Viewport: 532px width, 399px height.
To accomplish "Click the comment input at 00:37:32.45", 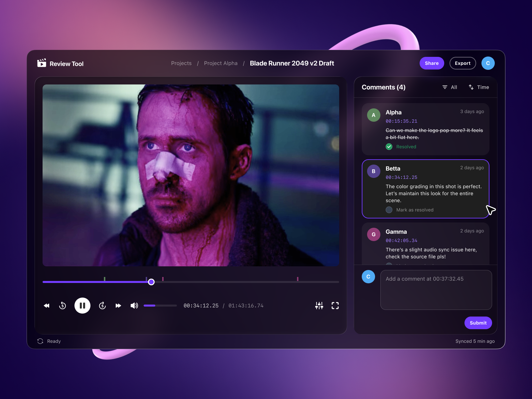I will [x=436, y=289].
